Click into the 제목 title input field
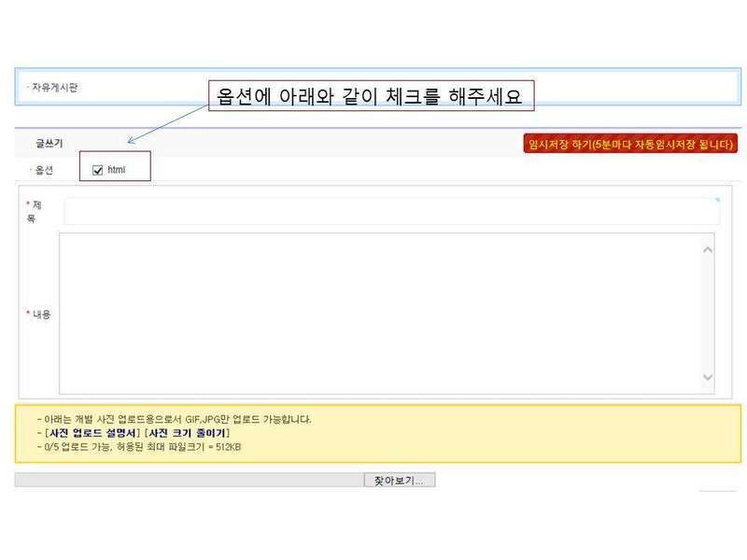Image resolution: width=747 pixels, height=560 pixels. click(x=391, y=211)
